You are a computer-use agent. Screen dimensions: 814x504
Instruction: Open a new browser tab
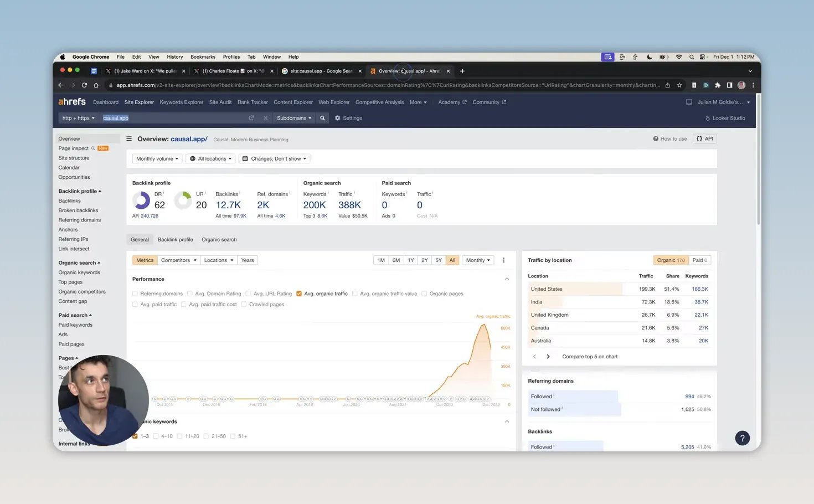pos(462,71)
